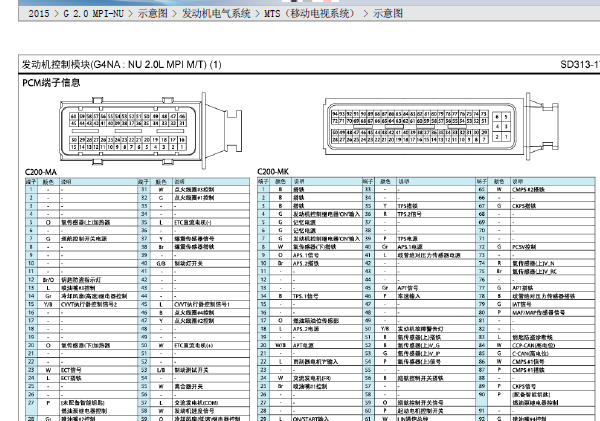Select 车速输入 cell at terminal 46
Viewport: 600px width, 421px height.
tap(409, 296)
